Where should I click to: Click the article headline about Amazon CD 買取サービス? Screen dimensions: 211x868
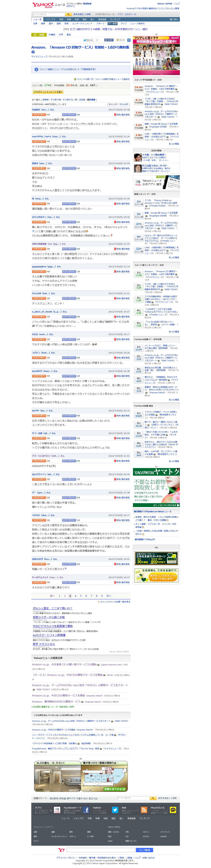tap(80, 49)
